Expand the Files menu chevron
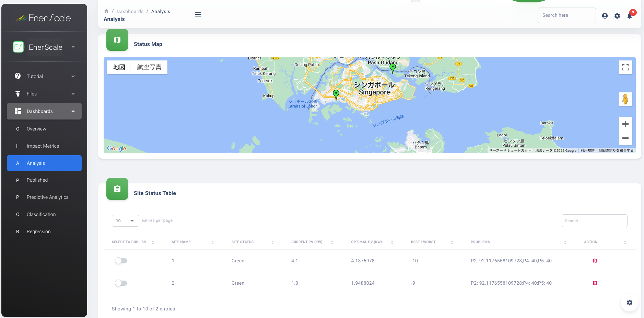Image resolution: width=644 pixels, height=318 pixels. [x=73, y=94]
